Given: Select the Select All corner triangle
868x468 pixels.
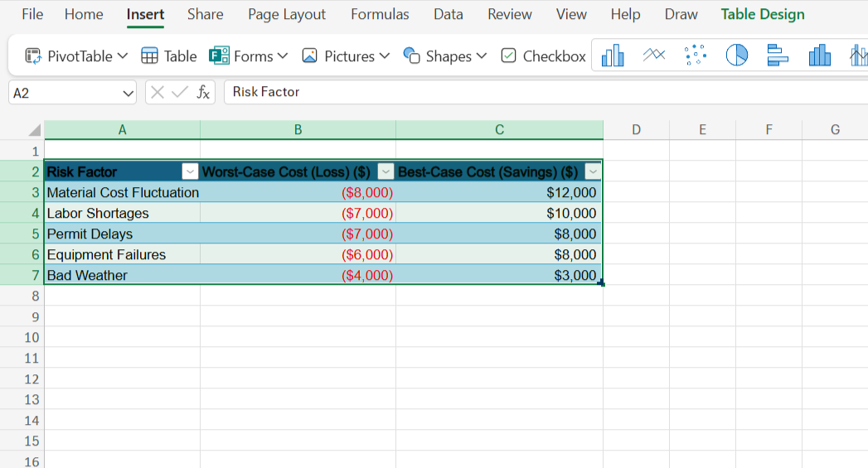Looking at the screenshot, I should (34, 130).
